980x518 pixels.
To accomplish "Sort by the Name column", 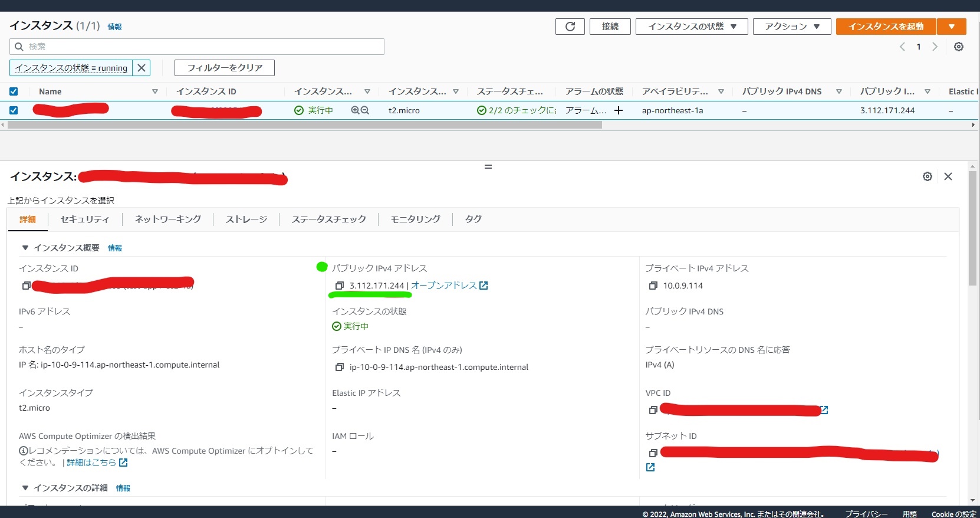I will pos(155,91).
